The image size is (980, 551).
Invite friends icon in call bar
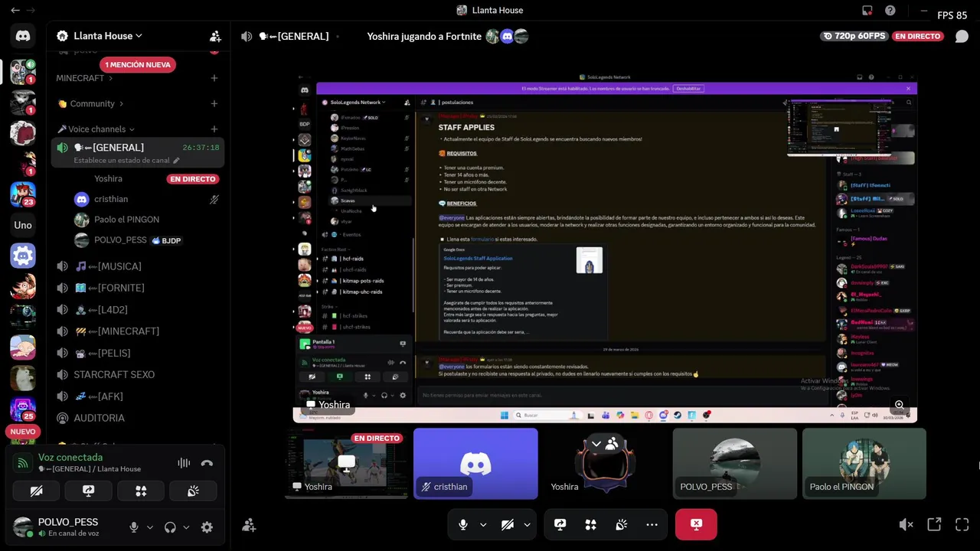249,525
